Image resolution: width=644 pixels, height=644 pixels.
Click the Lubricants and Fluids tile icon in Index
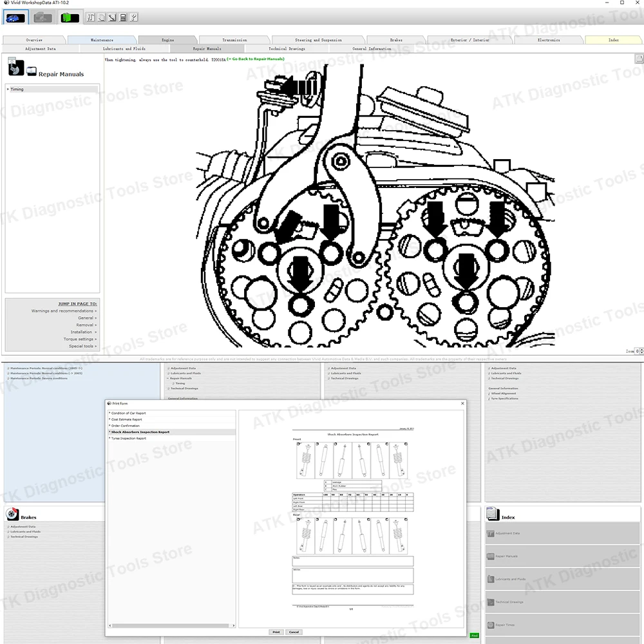coord(490,579)
